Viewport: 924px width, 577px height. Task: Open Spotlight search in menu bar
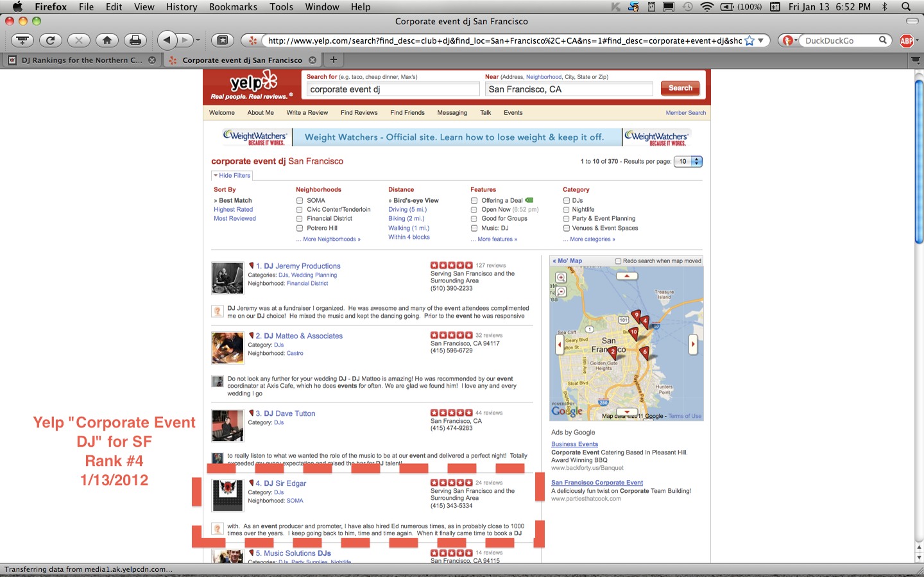click(x=906, y=6)
